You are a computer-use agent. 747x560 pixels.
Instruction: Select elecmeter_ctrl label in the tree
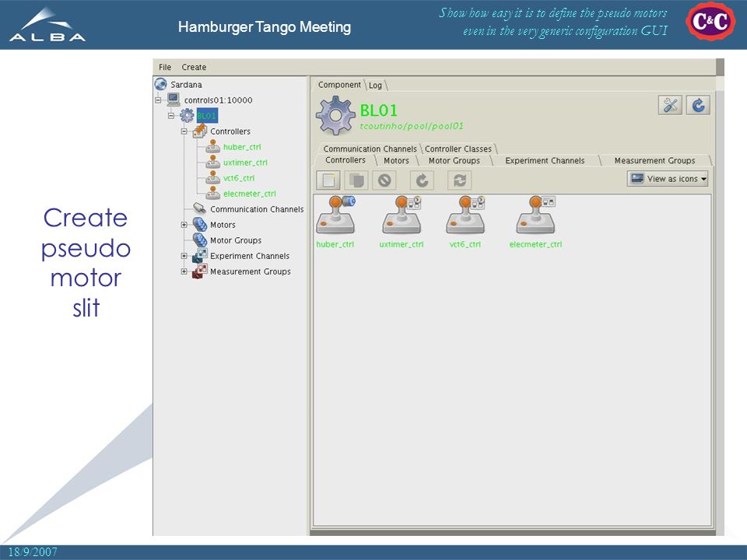[x=250, y=194]
